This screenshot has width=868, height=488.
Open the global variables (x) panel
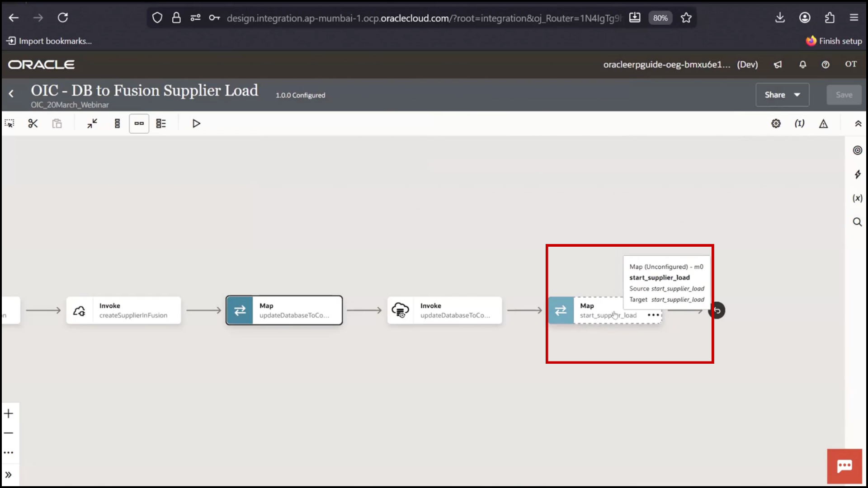857,198
